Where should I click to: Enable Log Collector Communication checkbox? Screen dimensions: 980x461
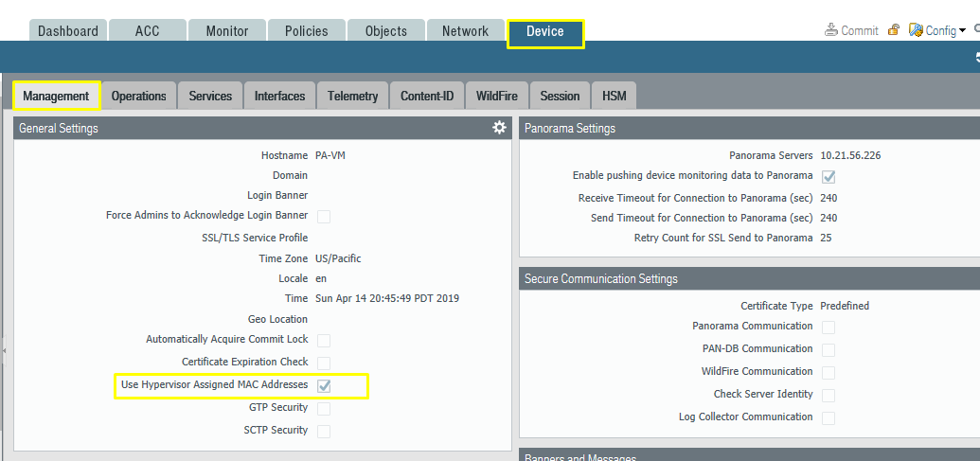[x=829, y=417]
